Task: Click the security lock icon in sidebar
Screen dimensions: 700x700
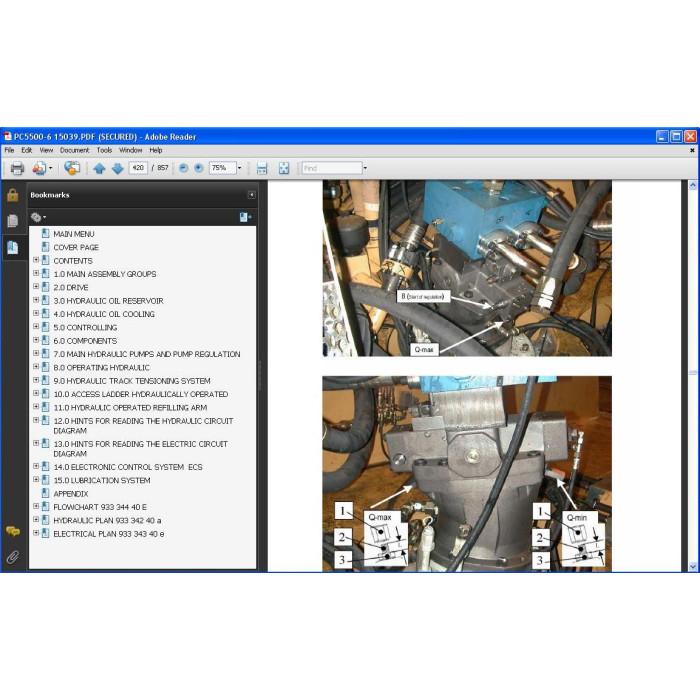Action: click(12, 195)
